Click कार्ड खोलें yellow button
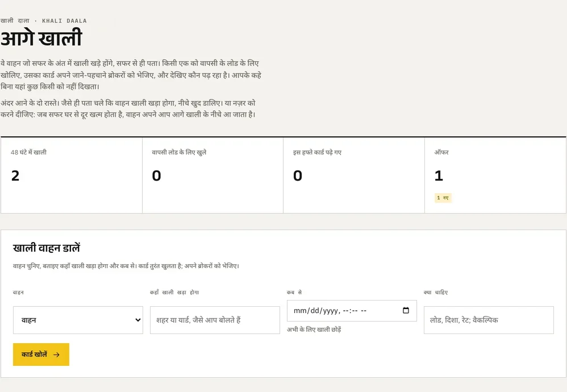Viewport: 567px width, 392px height. point(41,355)
